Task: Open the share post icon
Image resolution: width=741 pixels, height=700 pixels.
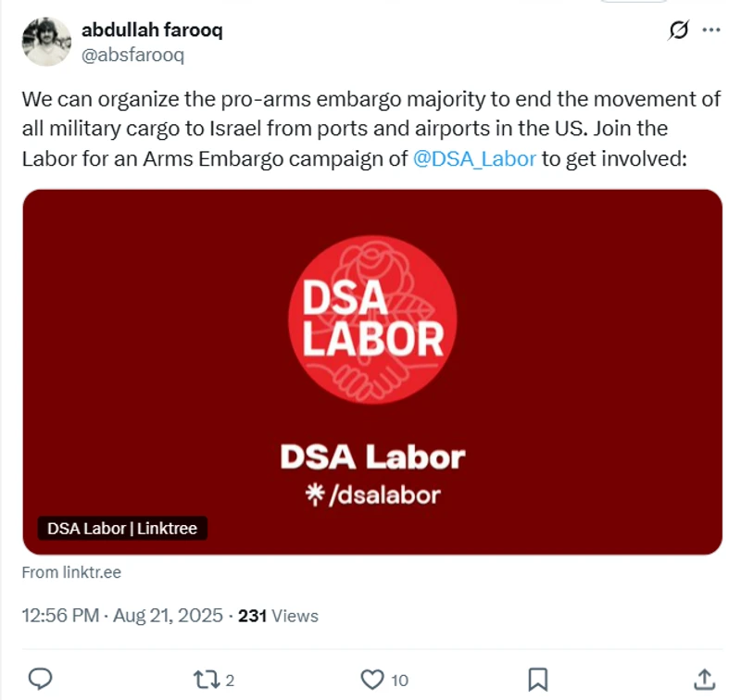Action: point(703,679)
